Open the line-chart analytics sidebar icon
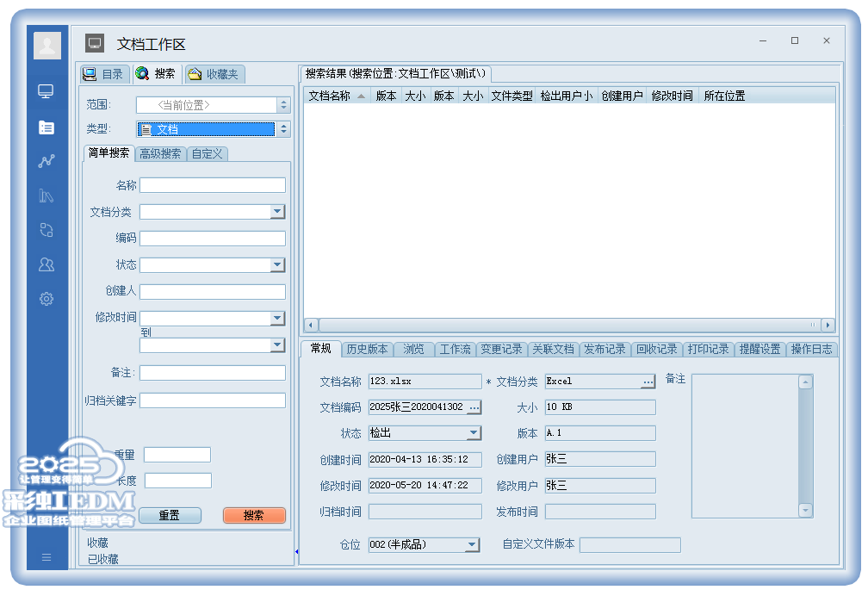 pos(46,161)
